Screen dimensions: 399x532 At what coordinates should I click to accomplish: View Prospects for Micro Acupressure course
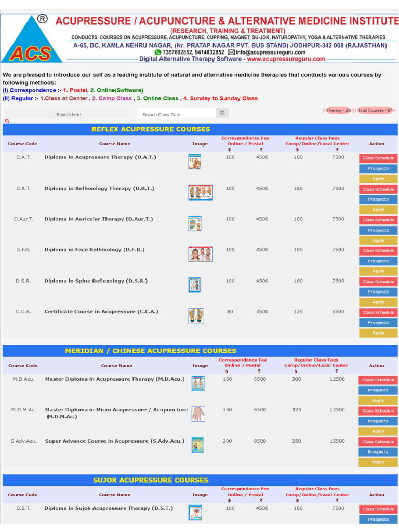click(378, 421)
